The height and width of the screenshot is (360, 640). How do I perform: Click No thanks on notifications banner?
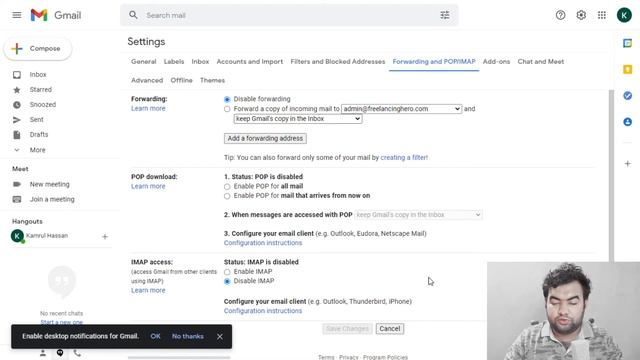(188, 336)
